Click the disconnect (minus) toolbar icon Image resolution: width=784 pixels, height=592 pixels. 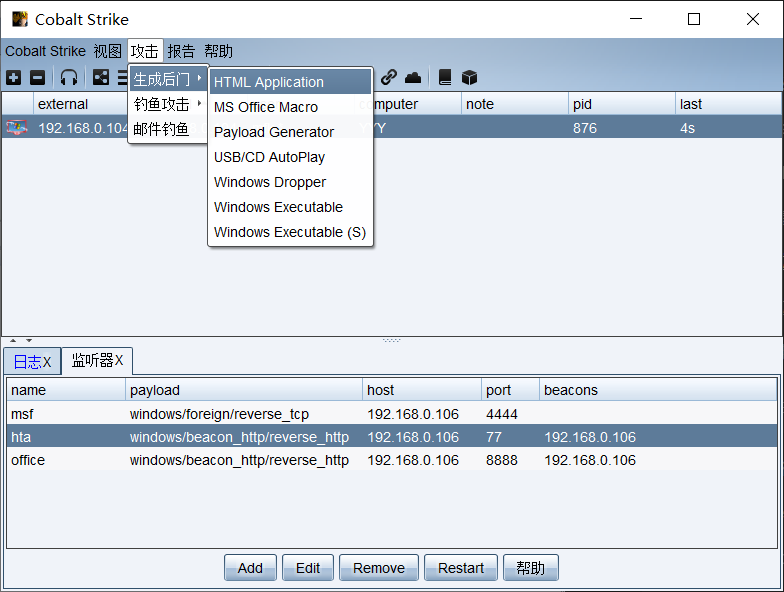tap(37, 77)
